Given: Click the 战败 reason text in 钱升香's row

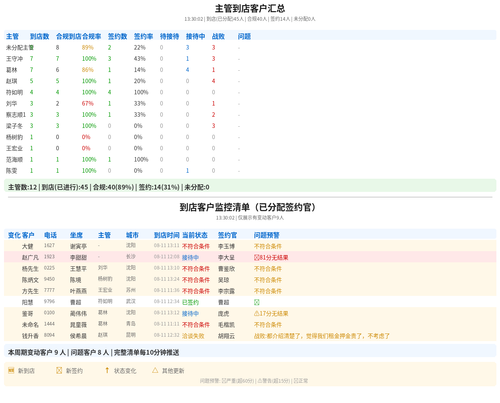Looking at the screenshot, I should (322, 336).
